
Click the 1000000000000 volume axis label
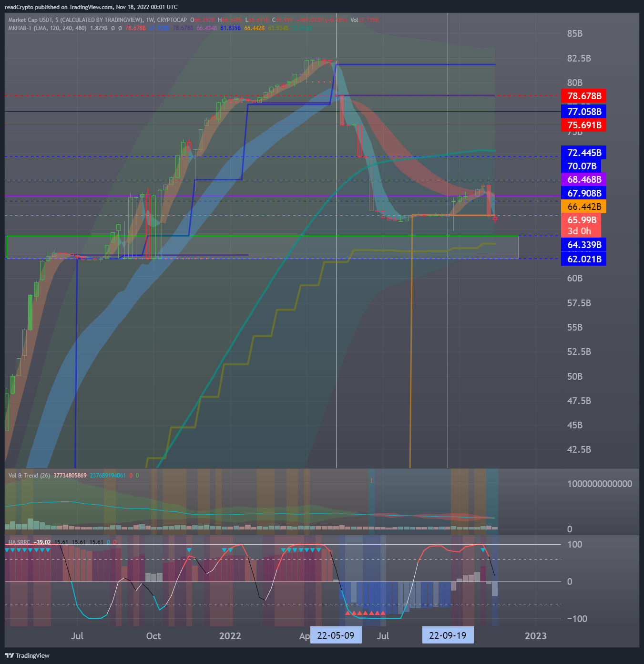[600, 484]
